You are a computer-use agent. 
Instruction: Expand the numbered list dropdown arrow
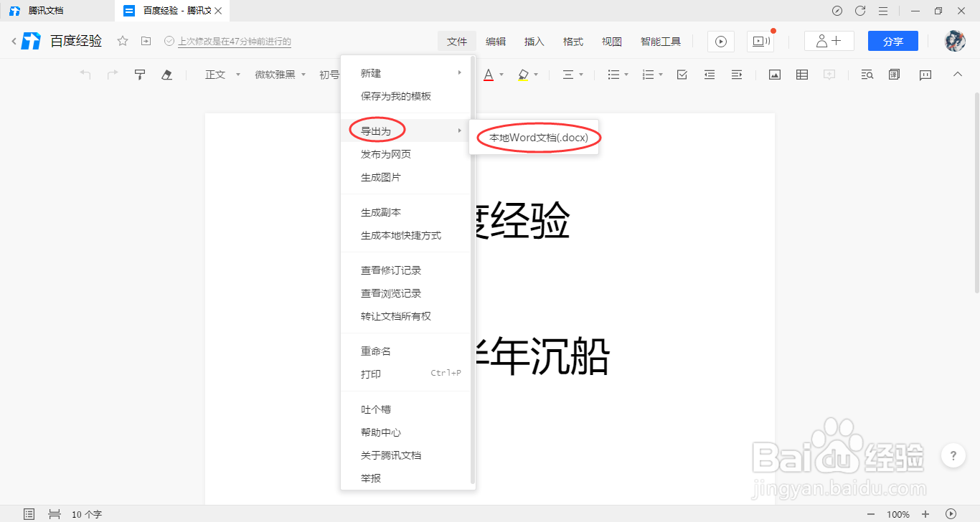click(661, 75)
